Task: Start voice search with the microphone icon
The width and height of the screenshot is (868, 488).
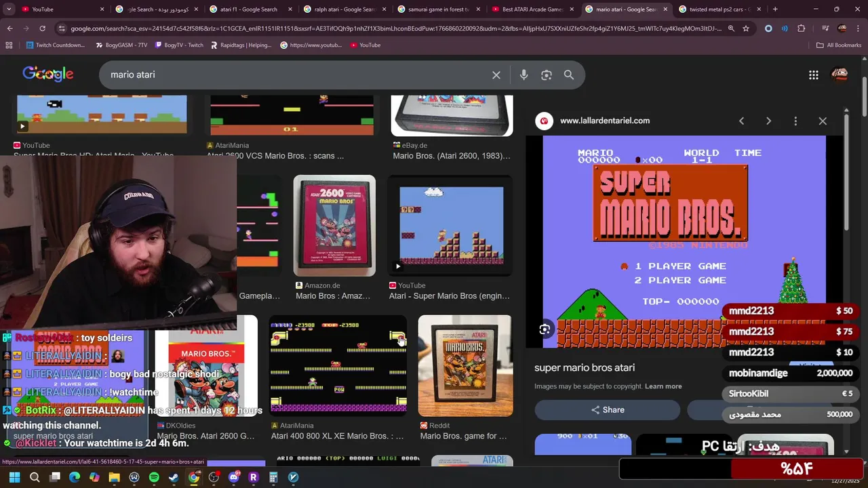Action: pos(524,75)
